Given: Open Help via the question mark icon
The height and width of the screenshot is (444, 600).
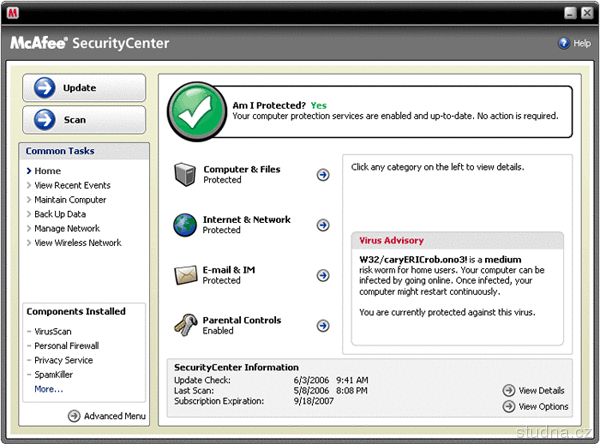Looking at the screenshot, I should (564, 43).
